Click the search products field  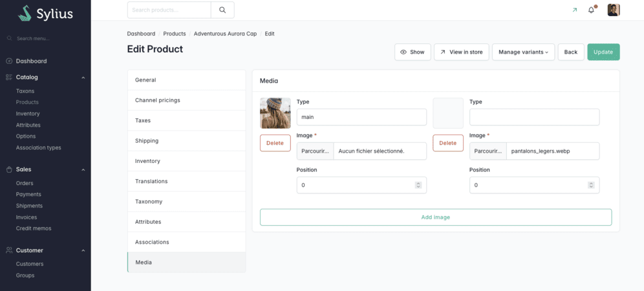(x=169, y=10)
